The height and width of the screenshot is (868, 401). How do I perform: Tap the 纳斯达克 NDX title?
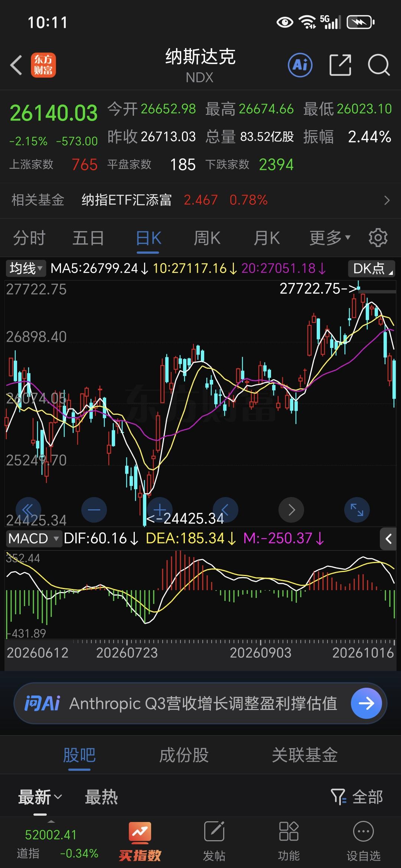(200, 65)
